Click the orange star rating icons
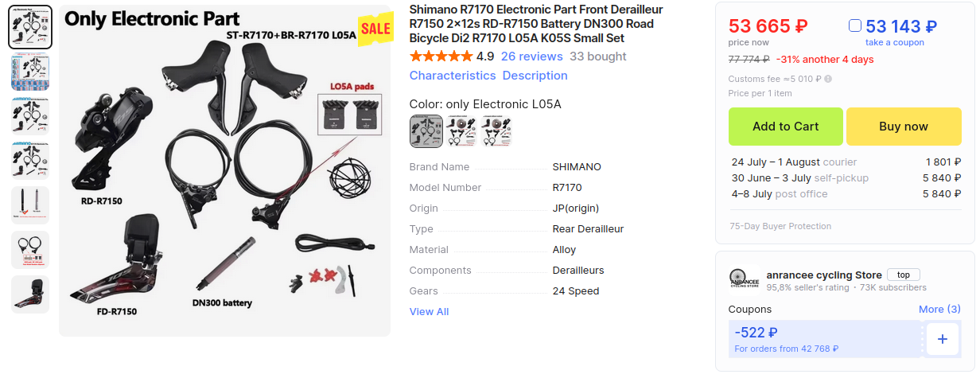This screenshot has height=382, width=980. coord(441,57)
